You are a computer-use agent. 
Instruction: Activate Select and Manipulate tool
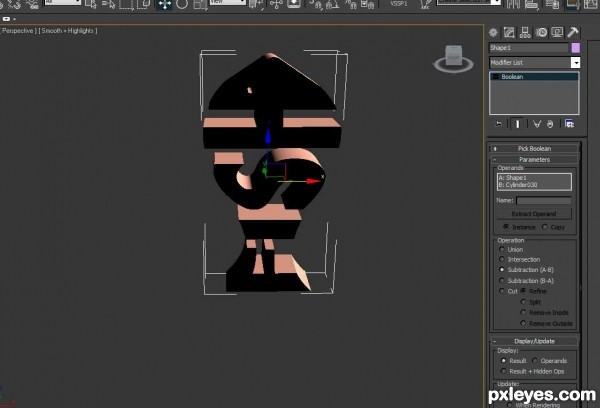click(276, 4)
